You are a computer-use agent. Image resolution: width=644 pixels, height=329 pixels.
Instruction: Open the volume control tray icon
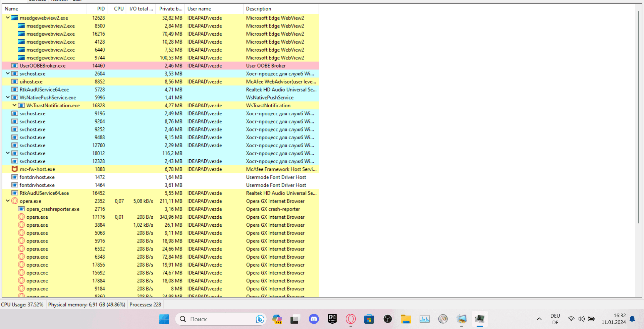coord(581,319)
